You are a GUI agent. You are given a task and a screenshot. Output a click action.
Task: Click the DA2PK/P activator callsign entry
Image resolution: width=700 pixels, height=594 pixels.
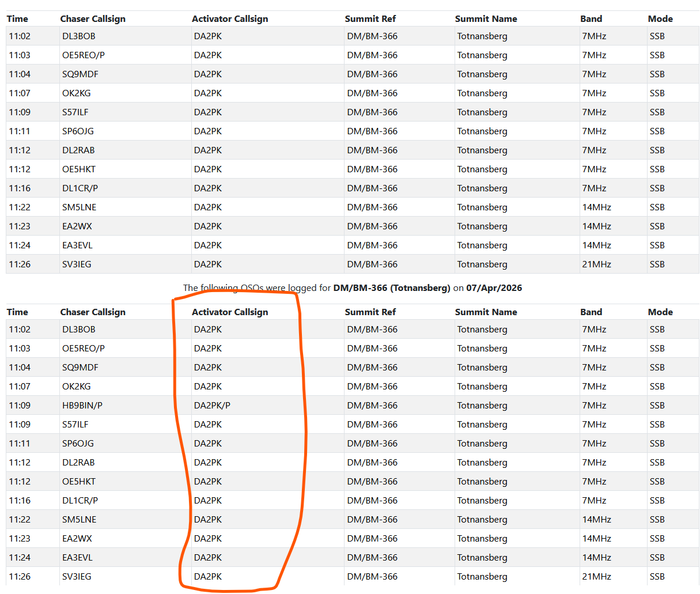(212, 405)
